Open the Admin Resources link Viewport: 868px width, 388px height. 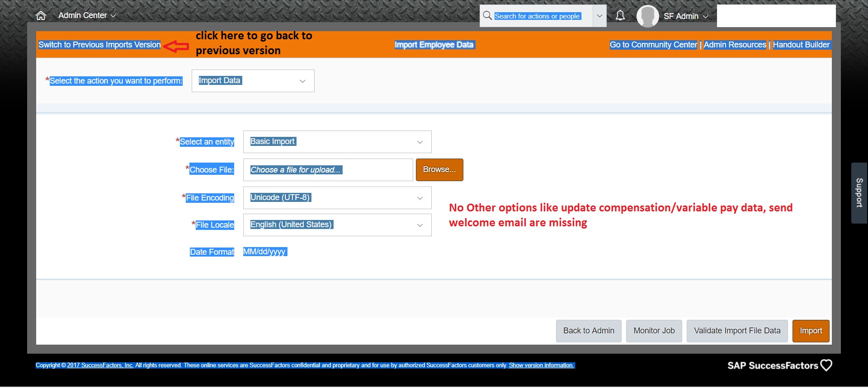point(735,45)
